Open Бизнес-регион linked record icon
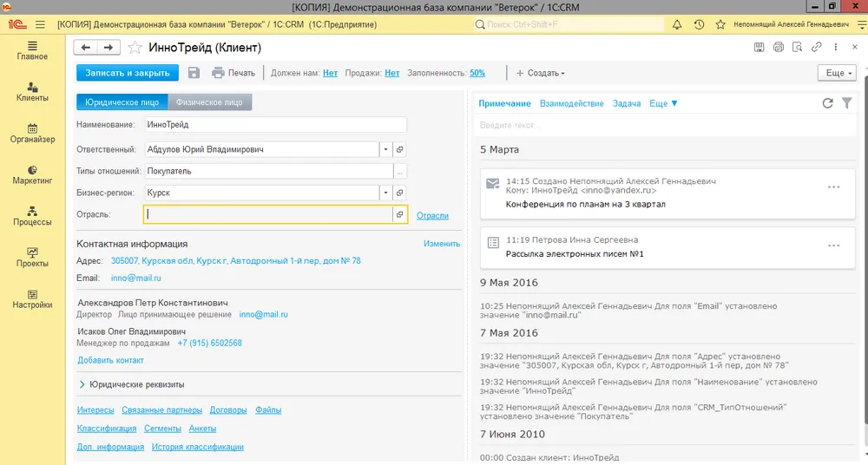This screenshot has height=465, width=868. click(x=399, y=193)
